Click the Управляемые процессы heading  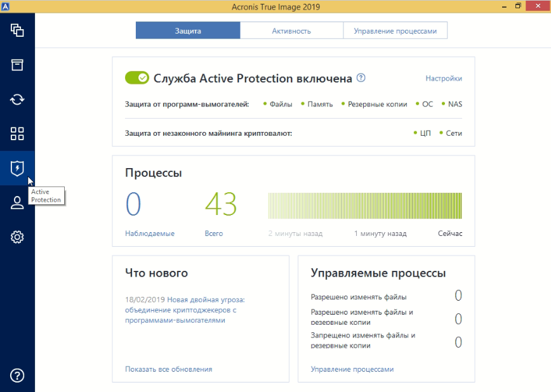pos(378,273)
